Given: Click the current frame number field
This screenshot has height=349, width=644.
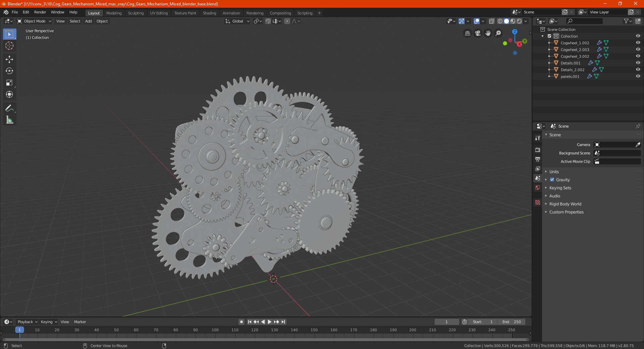Looking at the screenshot, I should tap(446, 322).
